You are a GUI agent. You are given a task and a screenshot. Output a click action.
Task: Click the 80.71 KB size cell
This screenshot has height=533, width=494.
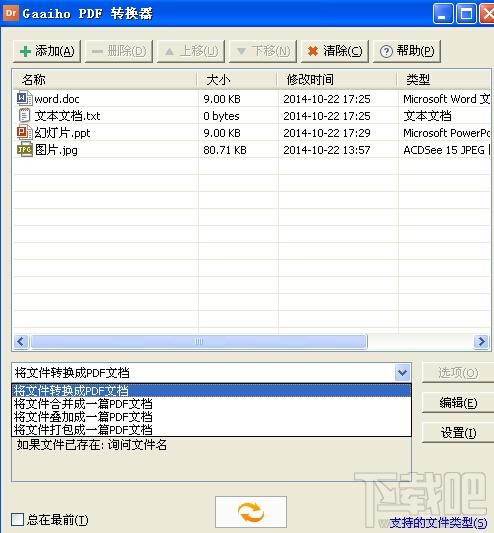225,150
